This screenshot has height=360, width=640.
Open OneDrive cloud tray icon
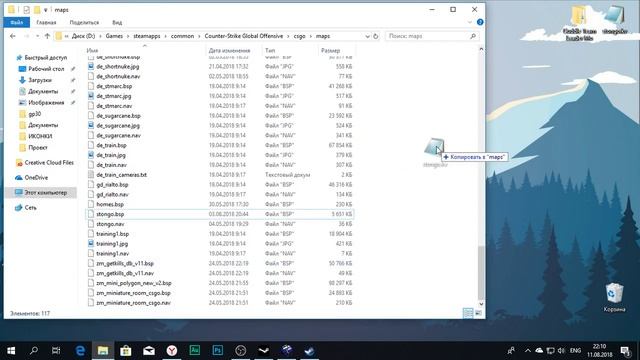click(x=539, y=351)
